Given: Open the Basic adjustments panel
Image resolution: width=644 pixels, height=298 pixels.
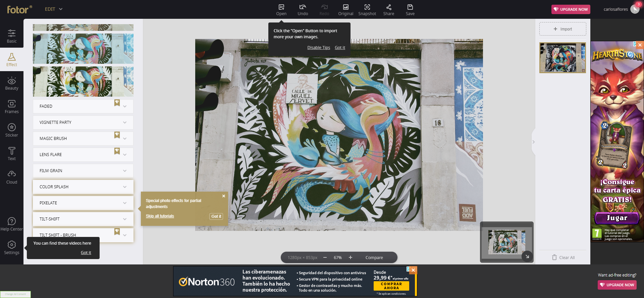Looking at the screenshot, I should pos(12,36).
